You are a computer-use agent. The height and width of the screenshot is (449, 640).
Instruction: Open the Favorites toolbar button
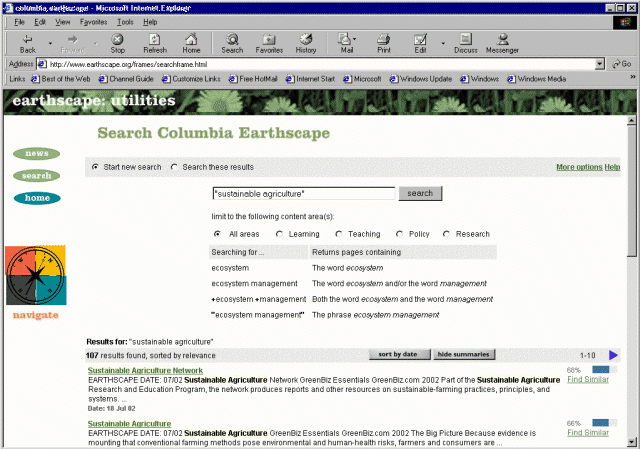(269, 44)
